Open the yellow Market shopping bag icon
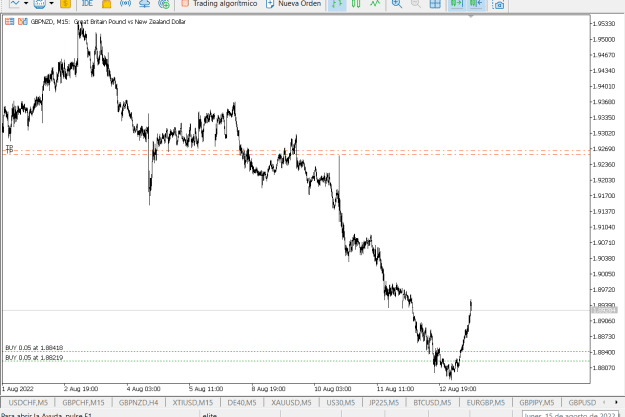 [106, 4]
